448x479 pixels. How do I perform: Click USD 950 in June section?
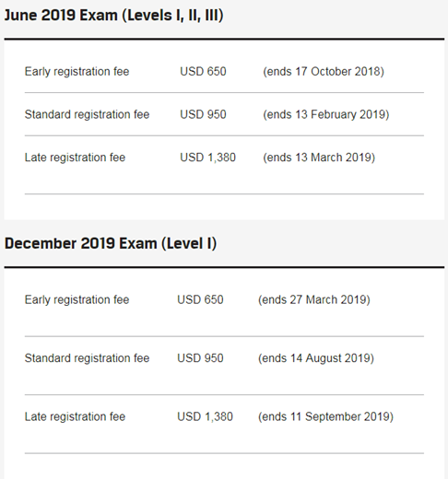(203, 114)
